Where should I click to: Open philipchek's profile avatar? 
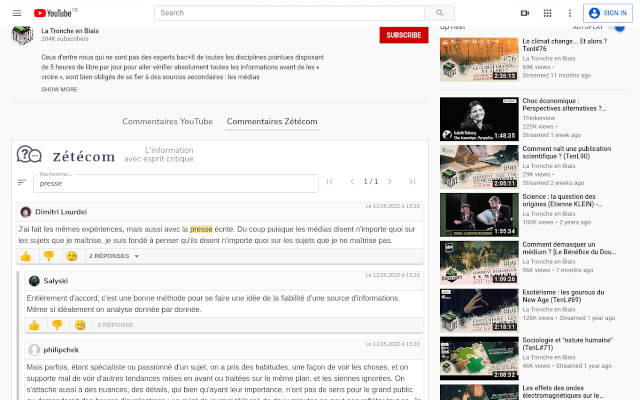pyautogui.click(x=34, y=350)
